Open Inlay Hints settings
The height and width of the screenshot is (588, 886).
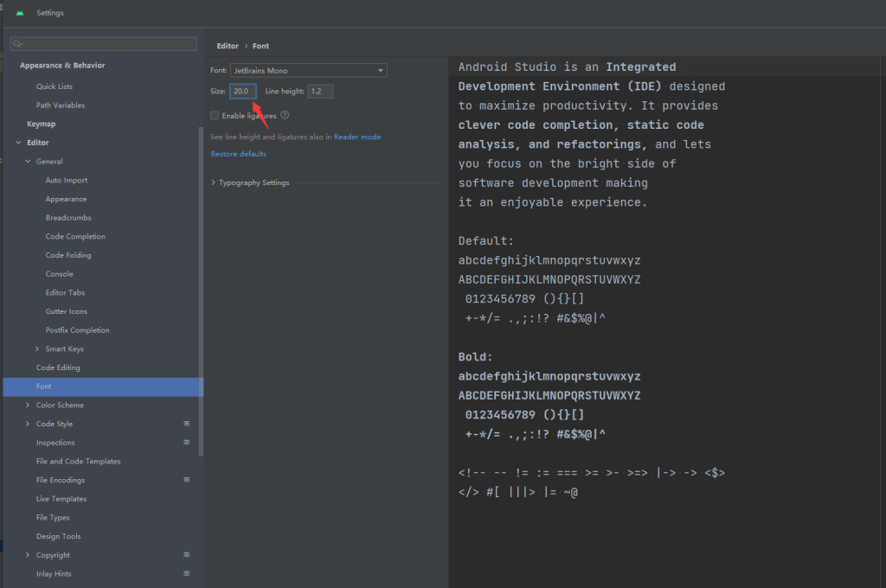pyautogui.click(x=54, y=574)
